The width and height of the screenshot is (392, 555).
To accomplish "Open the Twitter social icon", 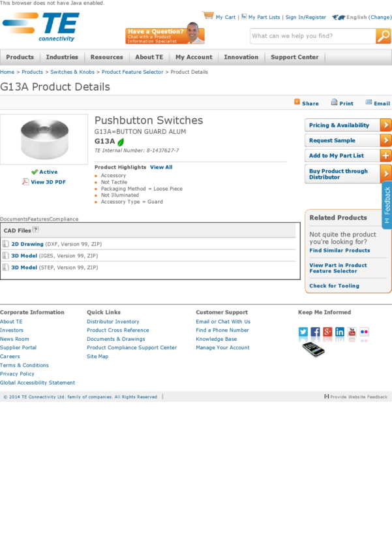I will pos(303,332).
